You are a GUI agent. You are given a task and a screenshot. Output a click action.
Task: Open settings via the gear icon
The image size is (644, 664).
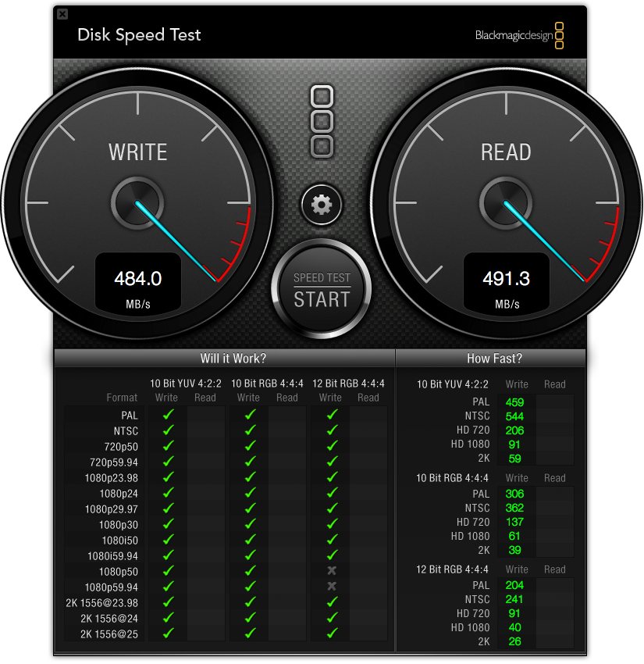coord(322,205)
